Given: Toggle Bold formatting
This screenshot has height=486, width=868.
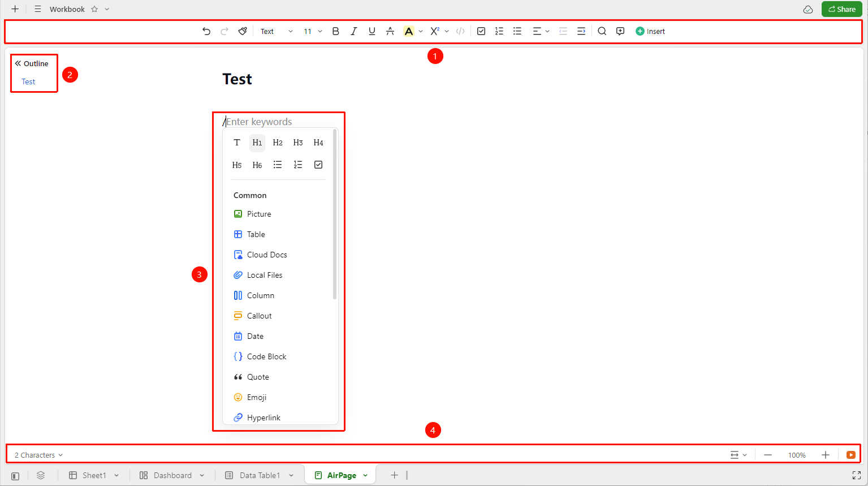Looking at the screenshot, I should coord(335,31).
